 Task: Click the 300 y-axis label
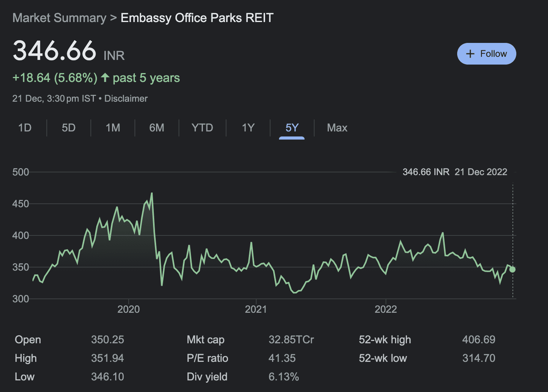21,299
